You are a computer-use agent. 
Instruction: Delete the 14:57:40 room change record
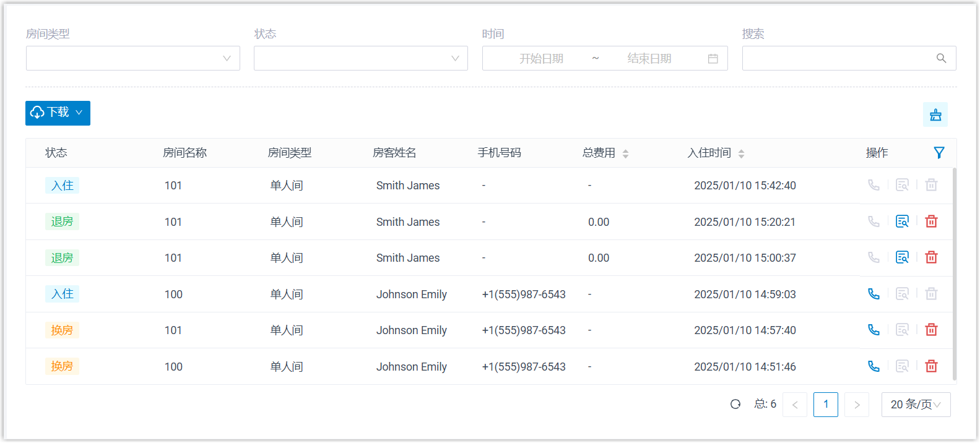click(931, 330)
